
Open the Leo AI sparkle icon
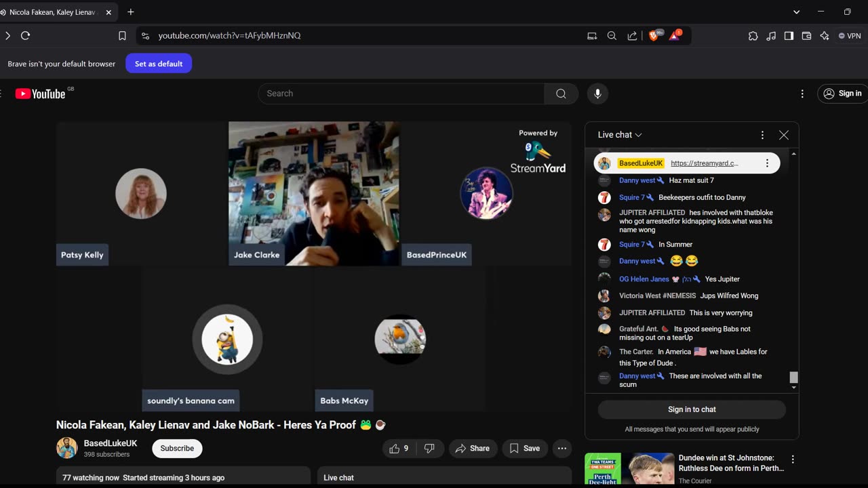(x=824, y=36)
